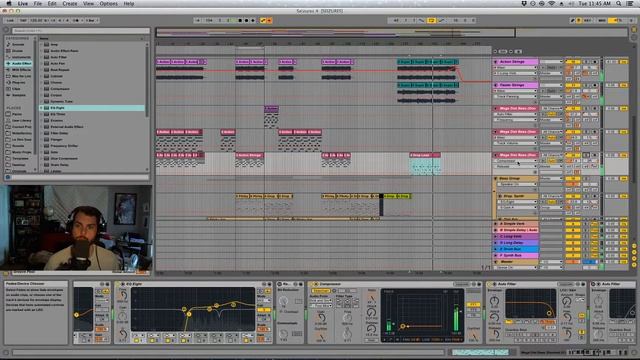The width and height of the screenshot is (640, 360).
Task: Expand the Glue Compressor browser entry
Action: tap(41, 158)
